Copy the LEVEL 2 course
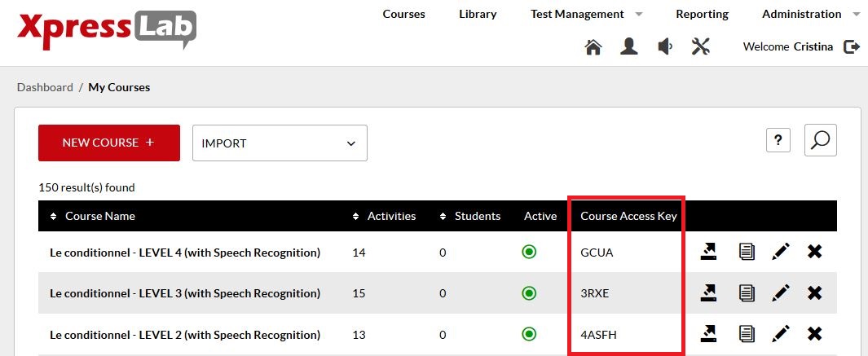Screen dimensions: 868x356 [747, 334]
